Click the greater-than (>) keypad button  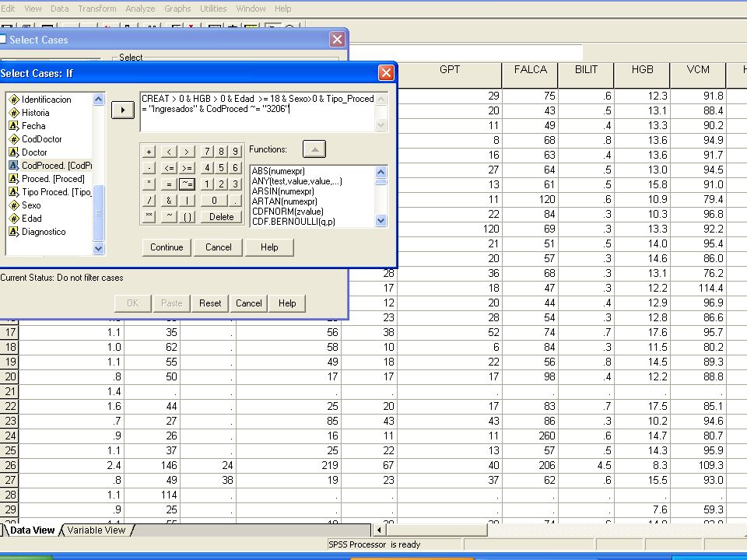187,152
